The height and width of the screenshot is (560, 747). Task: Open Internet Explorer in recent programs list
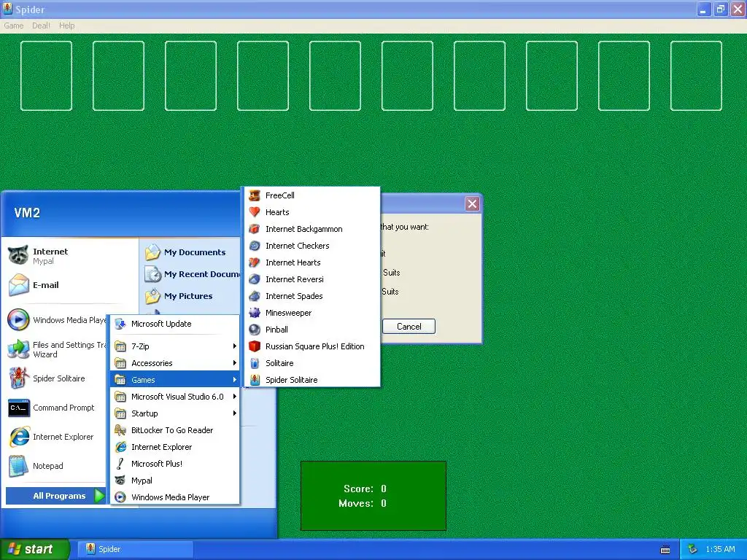click(x=56, y=437)
